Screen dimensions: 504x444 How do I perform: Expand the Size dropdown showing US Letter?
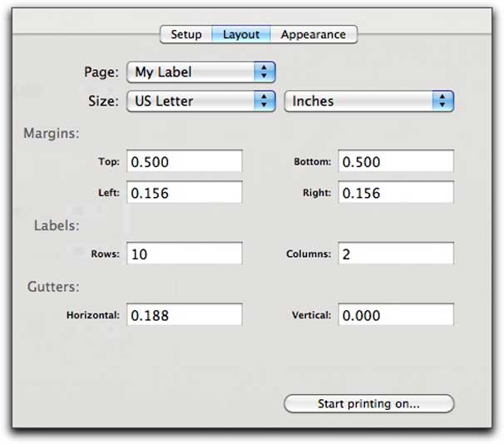[201, 101]
